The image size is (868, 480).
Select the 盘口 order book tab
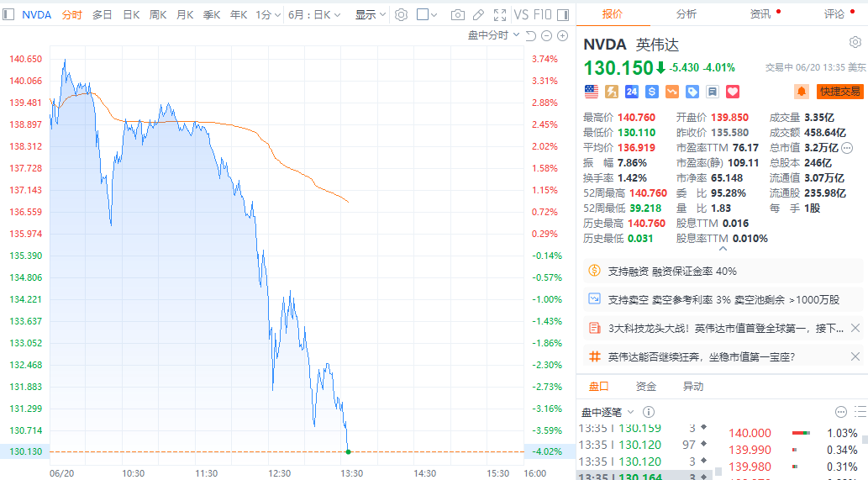pos(599,387)
